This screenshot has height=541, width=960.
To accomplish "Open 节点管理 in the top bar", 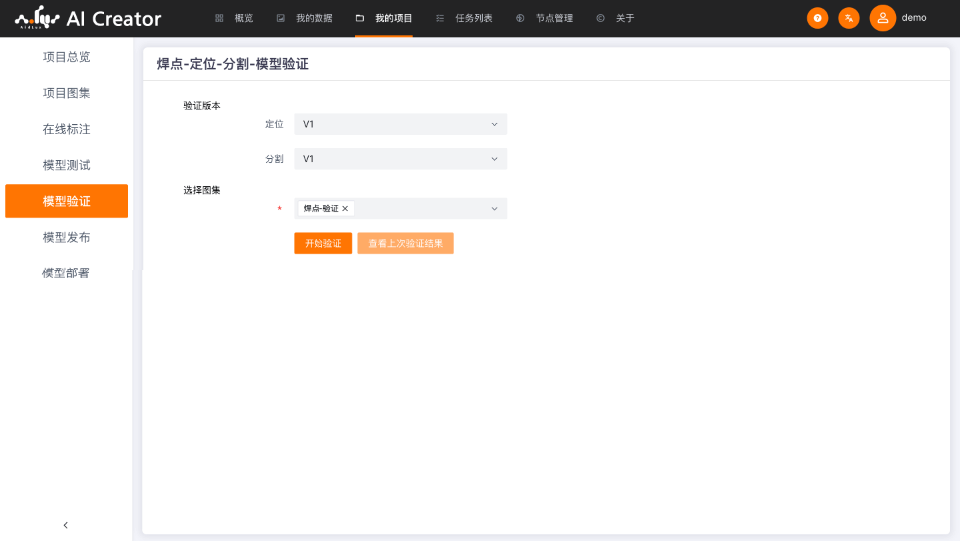I will pos(545,18).
